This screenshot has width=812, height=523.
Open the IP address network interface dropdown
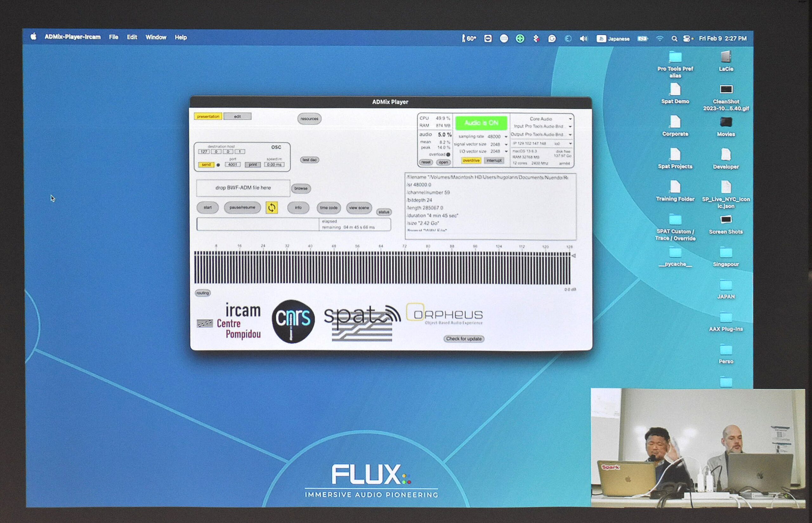point(542,144)
